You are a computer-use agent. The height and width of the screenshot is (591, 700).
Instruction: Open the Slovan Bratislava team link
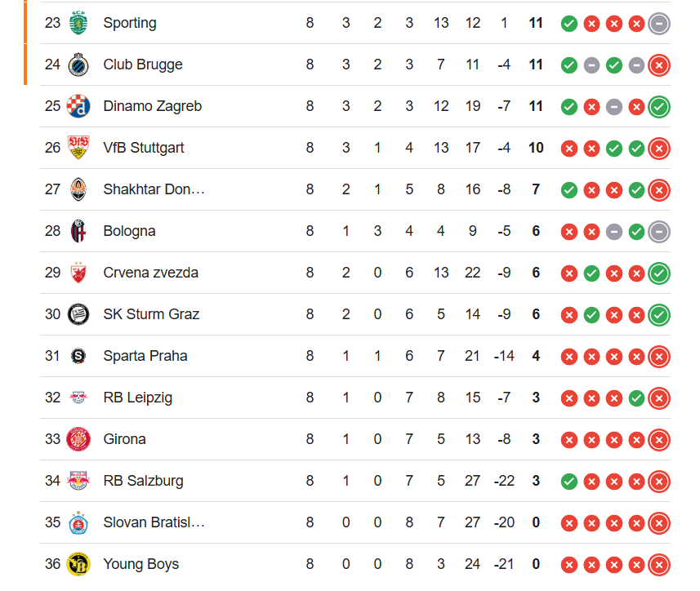tap(154, 522)
